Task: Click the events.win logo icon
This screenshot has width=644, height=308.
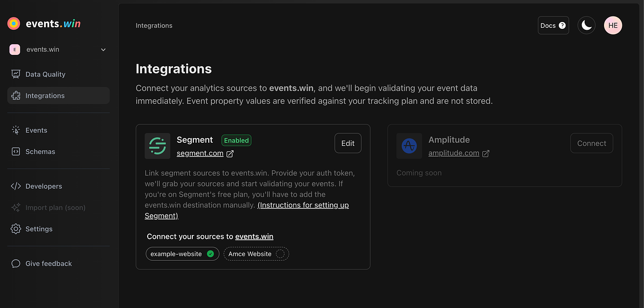Action: [x=14, y=24]
